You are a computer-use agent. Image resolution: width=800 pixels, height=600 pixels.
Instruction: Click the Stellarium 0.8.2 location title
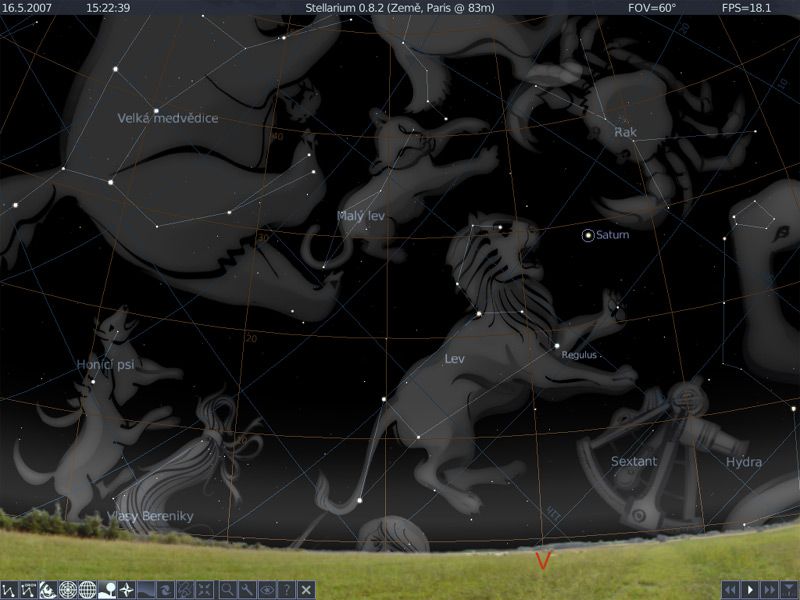pyautogui.click(x=399, y=8)
